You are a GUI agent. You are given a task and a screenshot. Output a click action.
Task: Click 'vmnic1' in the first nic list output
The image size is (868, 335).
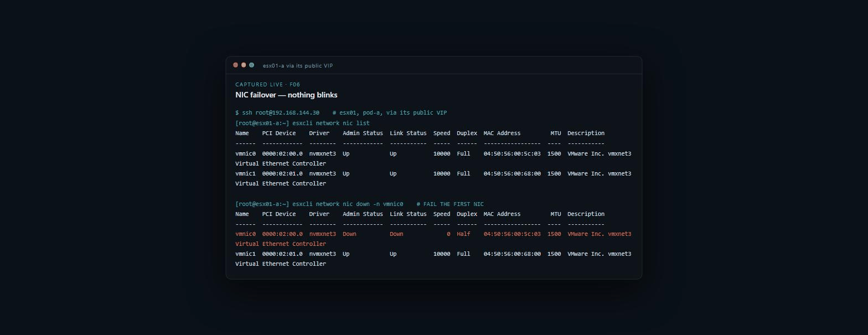pos(245,173)
